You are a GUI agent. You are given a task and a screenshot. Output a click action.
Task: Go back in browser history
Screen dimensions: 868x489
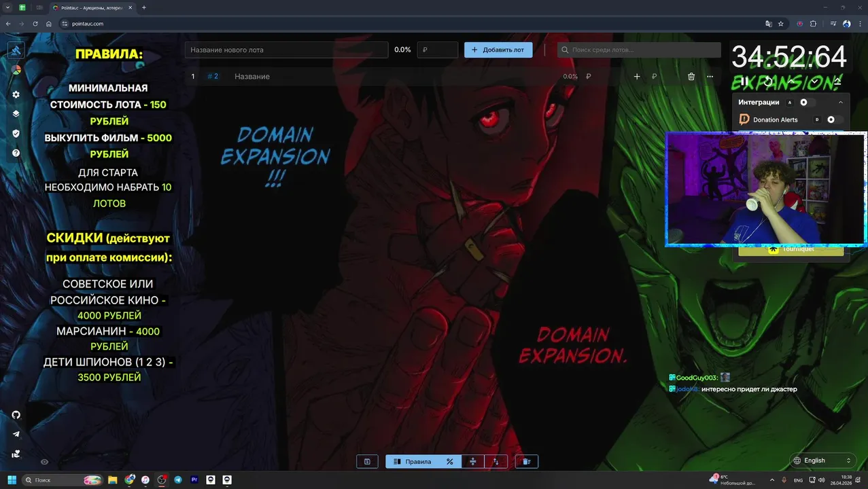pos(8,24)
